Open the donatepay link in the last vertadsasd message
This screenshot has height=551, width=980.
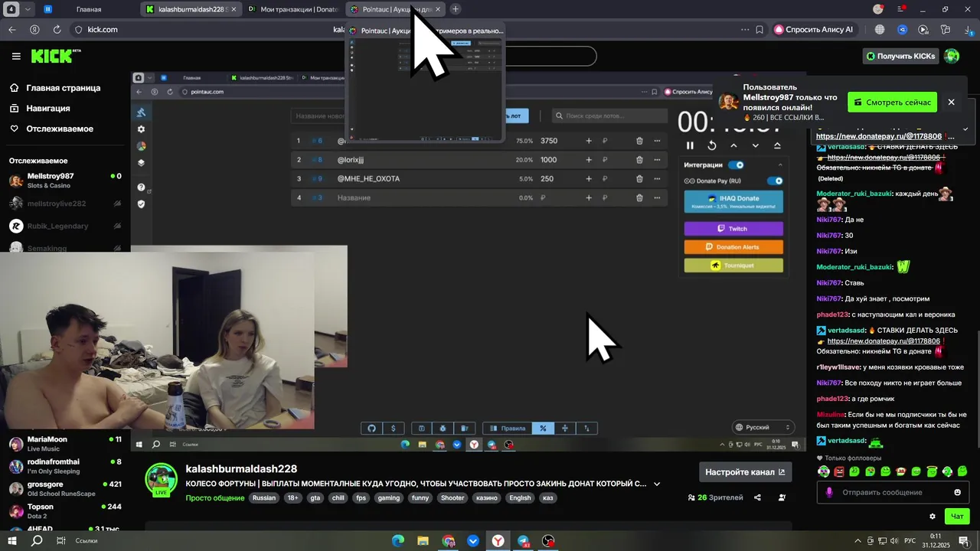pyautogui.click(x=884, y=341)
